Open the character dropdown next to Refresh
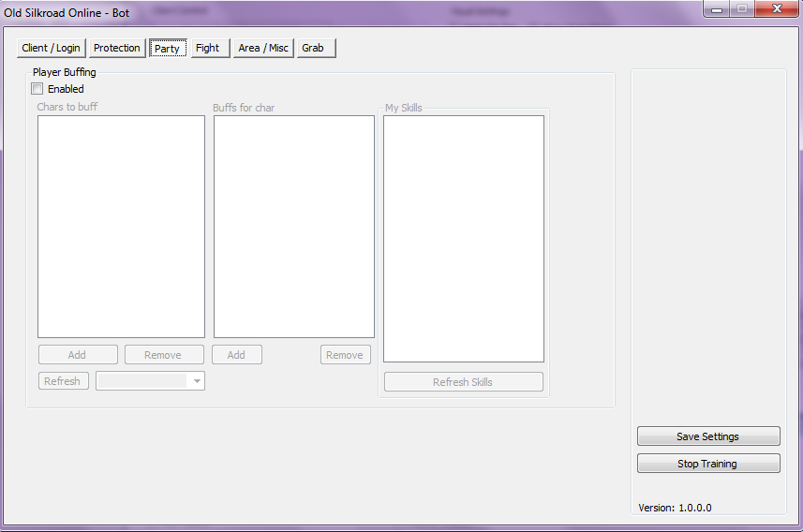This screenshot has height=532, width=803. (x=150, y=381)
